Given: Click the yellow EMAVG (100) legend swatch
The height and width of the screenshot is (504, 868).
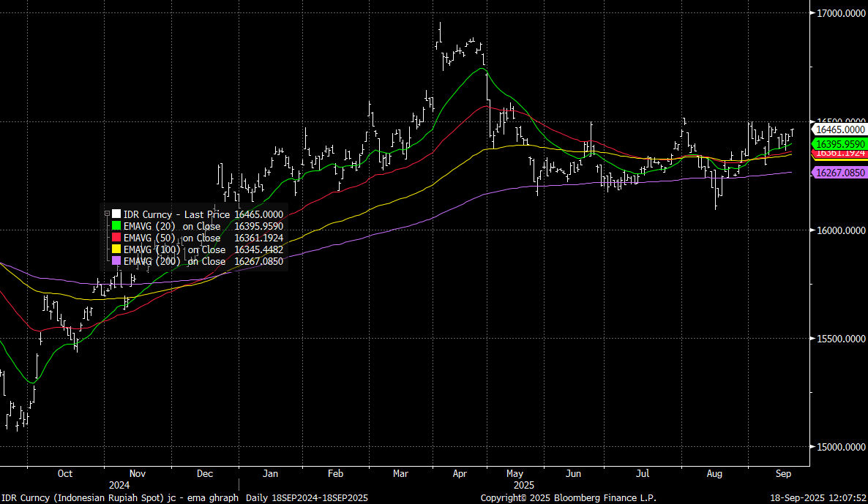Looking at the screenshot, I should [116, 249].
